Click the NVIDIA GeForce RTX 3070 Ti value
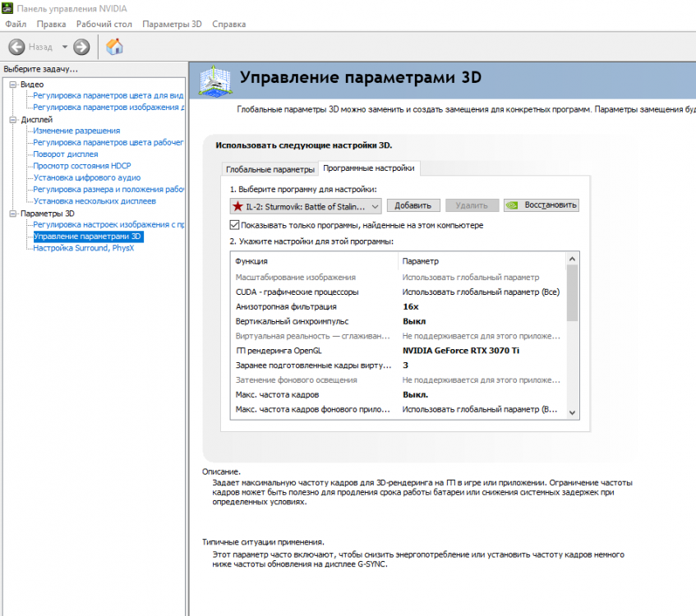This screenshot has width=696, height=616. point(461,351)
